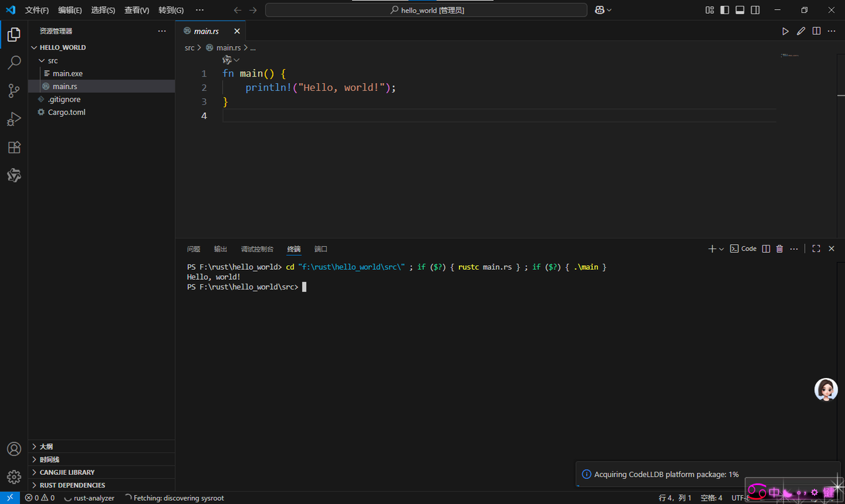The height and width of the screenshot is (504, 845).
Task: Open the 选择(S) menu
Action: (x=103, y=10)
